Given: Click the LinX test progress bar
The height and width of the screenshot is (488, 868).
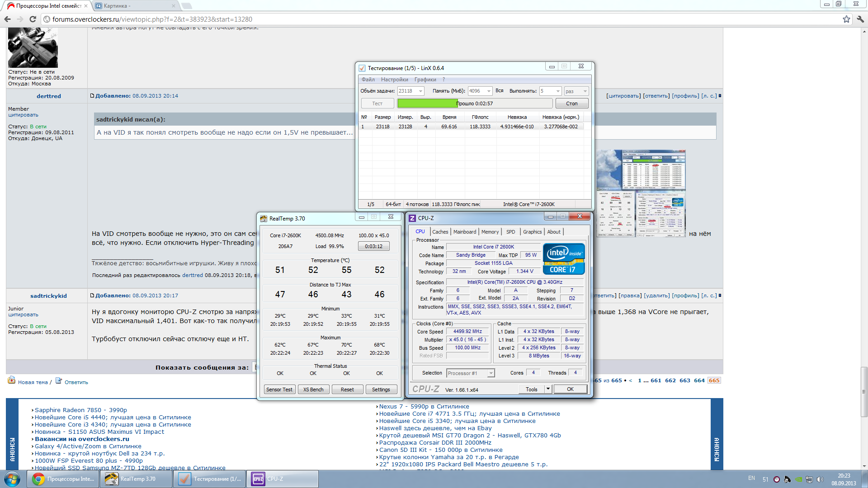Looking at the screenshot, I should click(x=475, y=103).
